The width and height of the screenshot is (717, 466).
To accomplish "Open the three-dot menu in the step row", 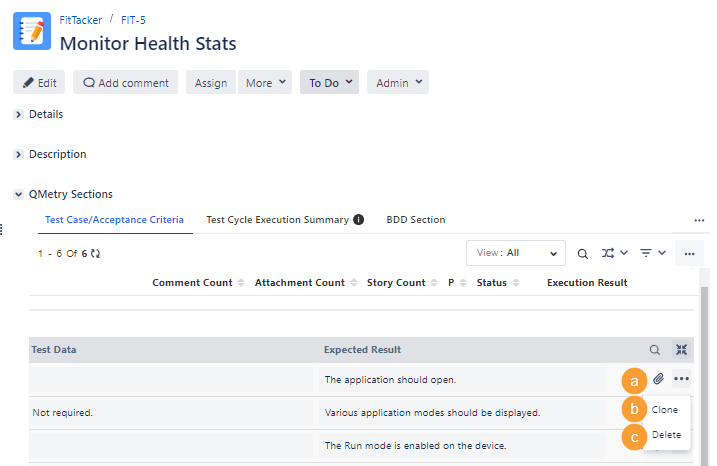I will point(682,379).
